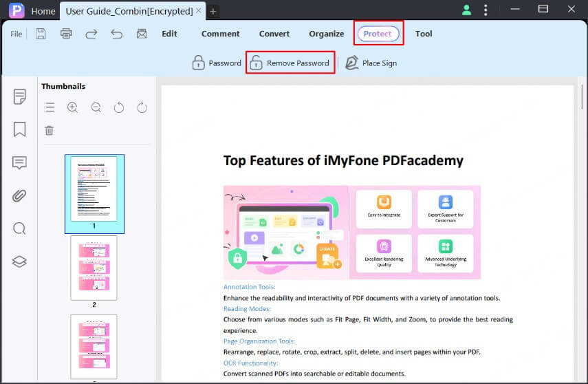This screenshot has height=384, width=588.
Task: Open the Attachments paperclip icon
Action: point(19,195)
